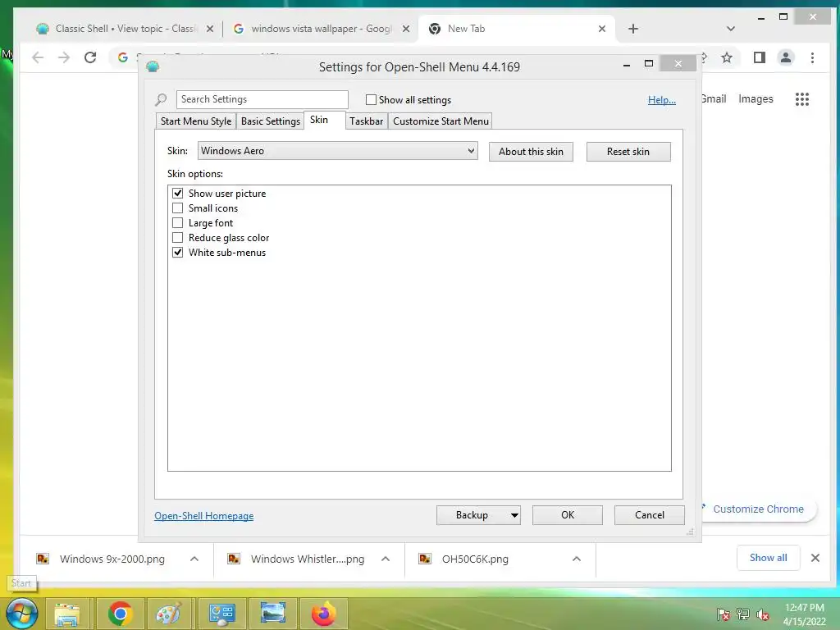Image resolution: width=840 pixels, height=630 pixels.
Task: Open the Skin dropdown showing Windows Aero
Action: pyautogui.click(x=337, y=151)
